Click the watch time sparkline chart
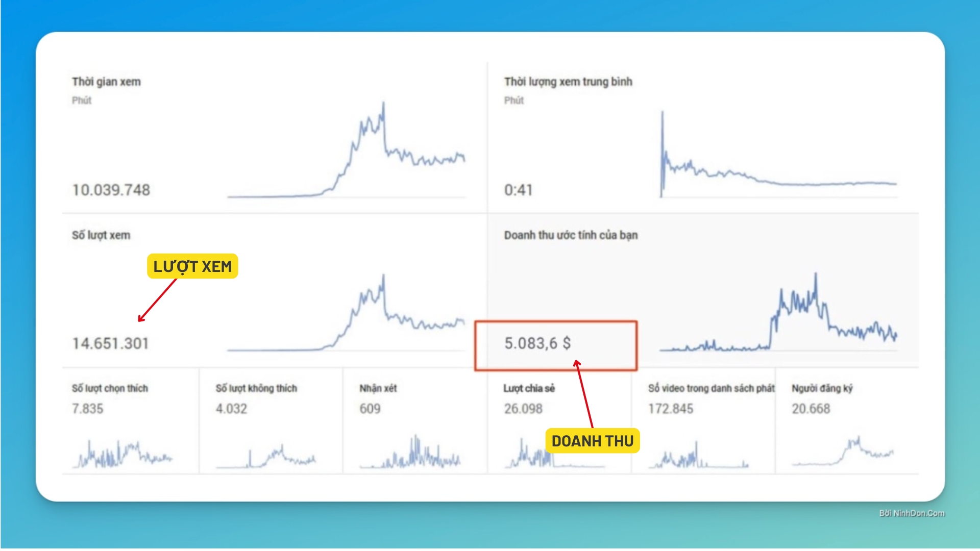This screenshot has height=551, width=980. (x=347, y=153)
